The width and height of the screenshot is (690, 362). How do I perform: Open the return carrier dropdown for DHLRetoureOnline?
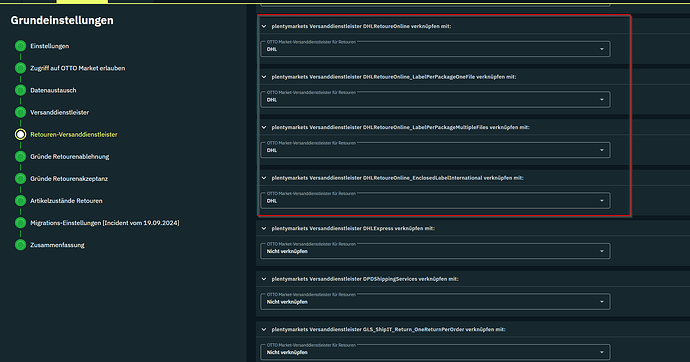tap(435, 49)
